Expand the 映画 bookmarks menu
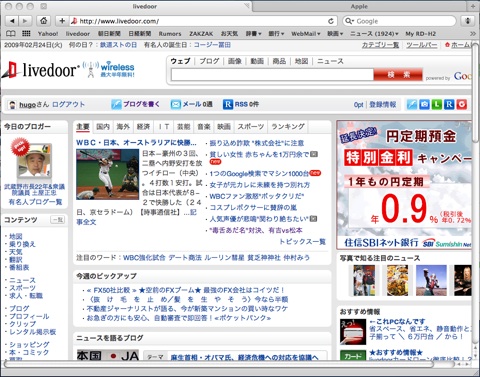This screenshot has height=377, width=480. 335,34
